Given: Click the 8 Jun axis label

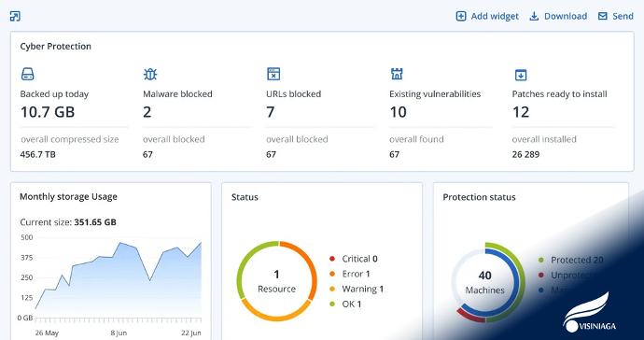Looking at the screenshot, I should tap(119, 333).
